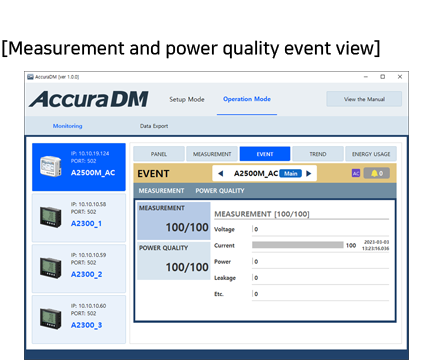Select the A2500M_AC device card
This screenshot has height=361, width=433.
coord(79,167)
